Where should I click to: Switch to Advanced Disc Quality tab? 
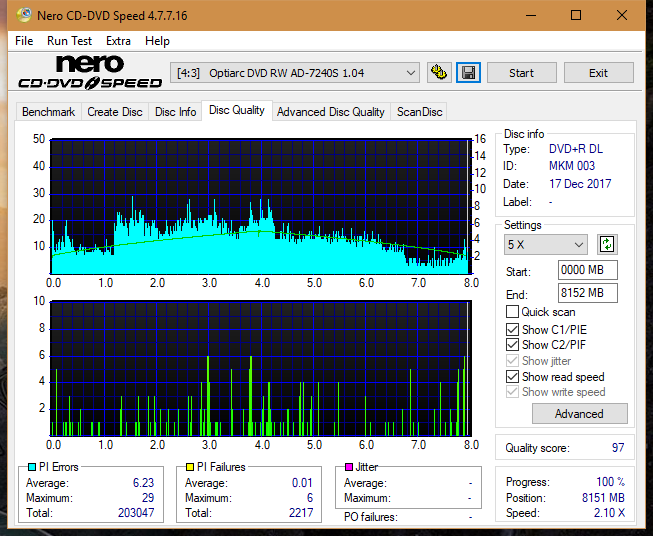(x=331, y=112)
